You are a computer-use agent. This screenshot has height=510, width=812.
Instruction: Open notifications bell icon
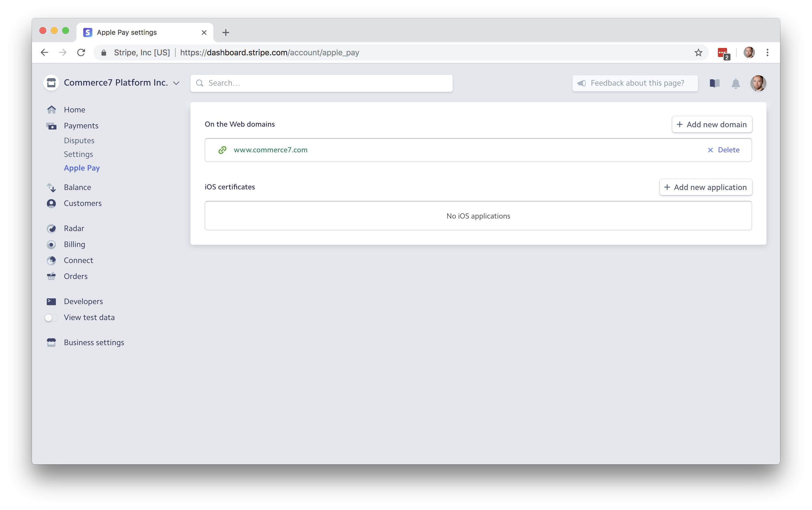pos(736,83)
